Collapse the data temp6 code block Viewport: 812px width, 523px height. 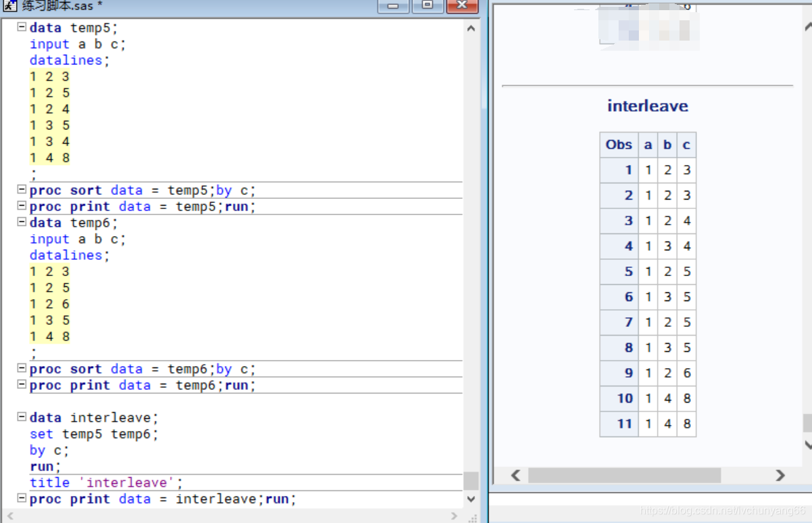pyautogui.click(x=22, y=223)
